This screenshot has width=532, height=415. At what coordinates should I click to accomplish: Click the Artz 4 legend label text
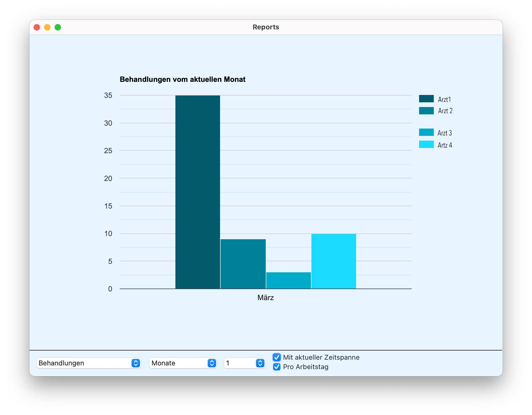click(445, 145)
